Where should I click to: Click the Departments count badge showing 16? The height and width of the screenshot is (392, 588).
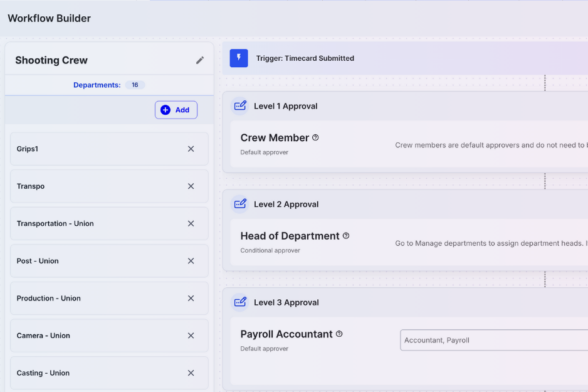135,85
